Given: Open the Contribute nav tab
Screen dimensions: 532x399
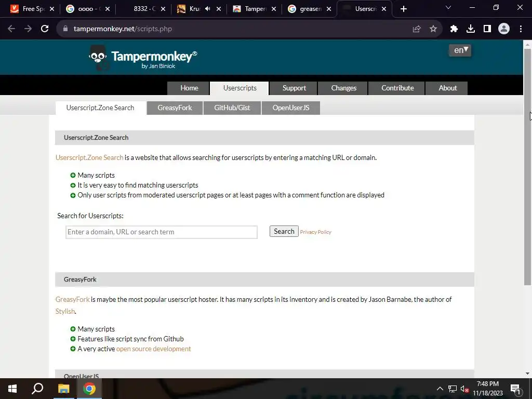Looking at the screenshot, I should click(397, 88).
